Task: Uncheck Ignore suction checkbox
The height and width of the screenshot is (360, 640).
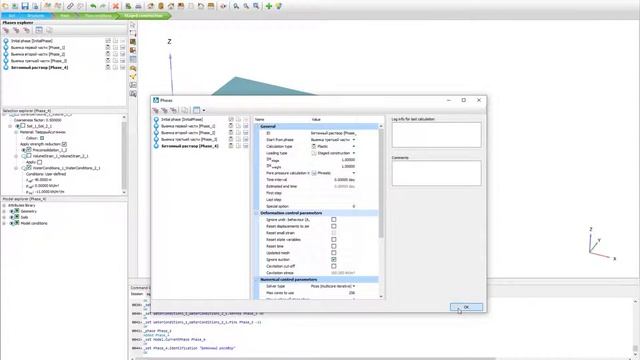Action: 333,259
